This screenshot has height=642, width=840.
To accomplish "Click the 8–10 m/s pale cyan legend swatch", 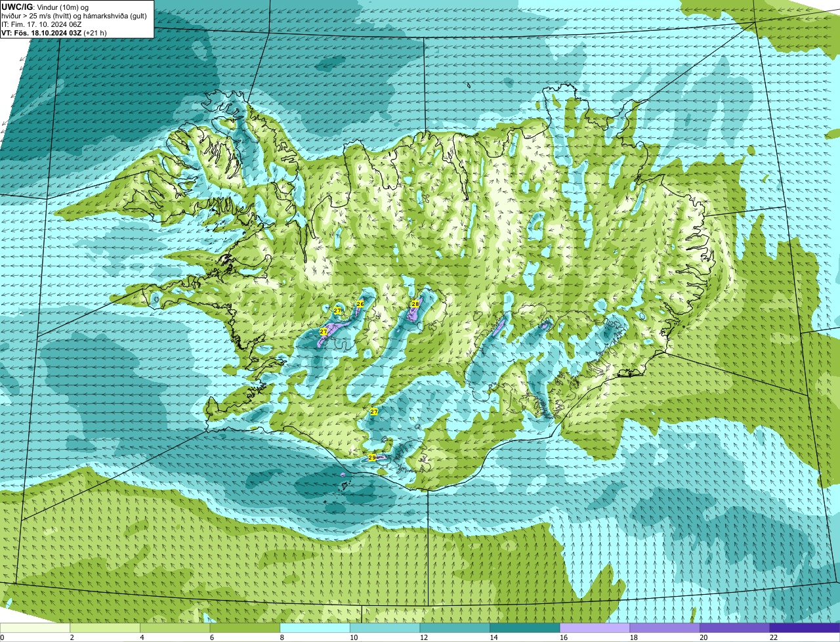I will pos(315,628).
